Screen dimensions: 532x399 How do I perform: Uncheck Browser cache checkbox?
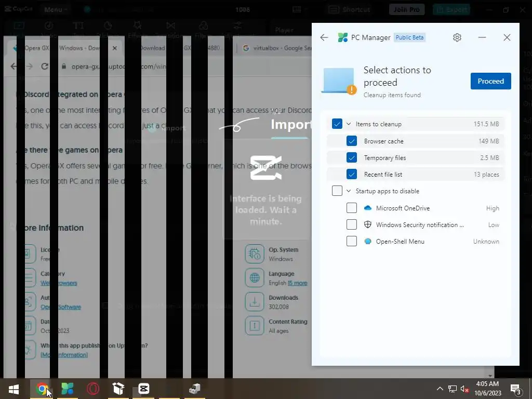click(x=352, y=141)
